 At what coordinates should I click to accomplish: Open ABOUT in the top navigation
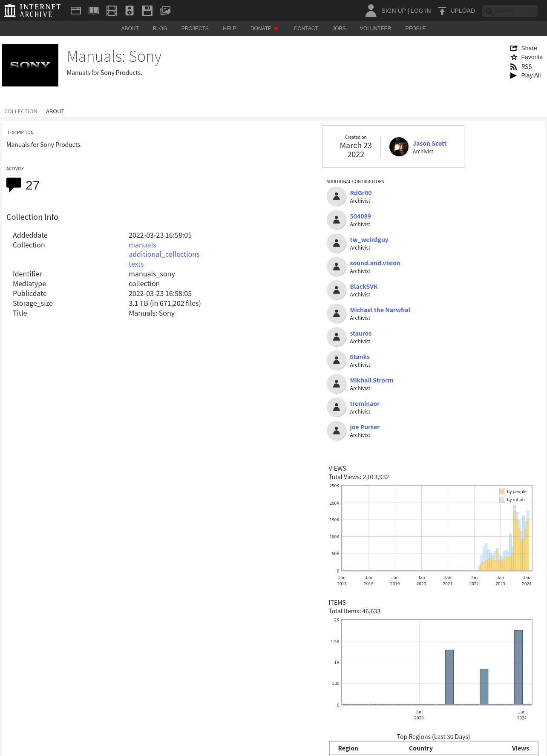[x=130, y=29]
